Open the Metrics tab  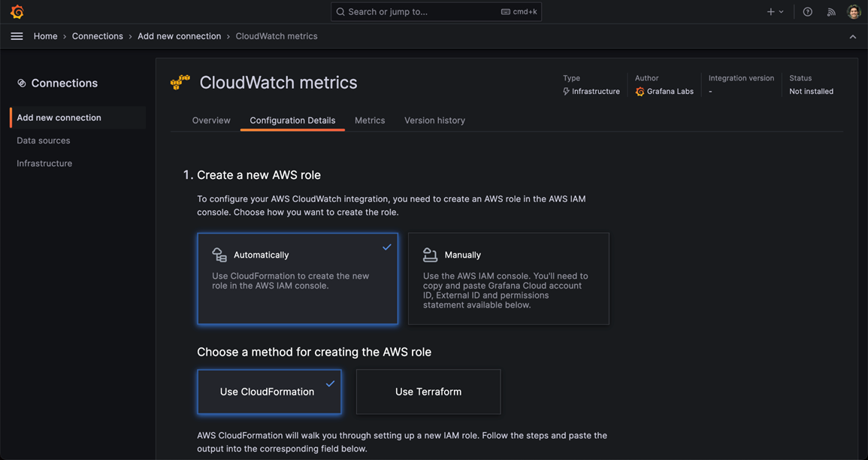[x=370, y=120]
